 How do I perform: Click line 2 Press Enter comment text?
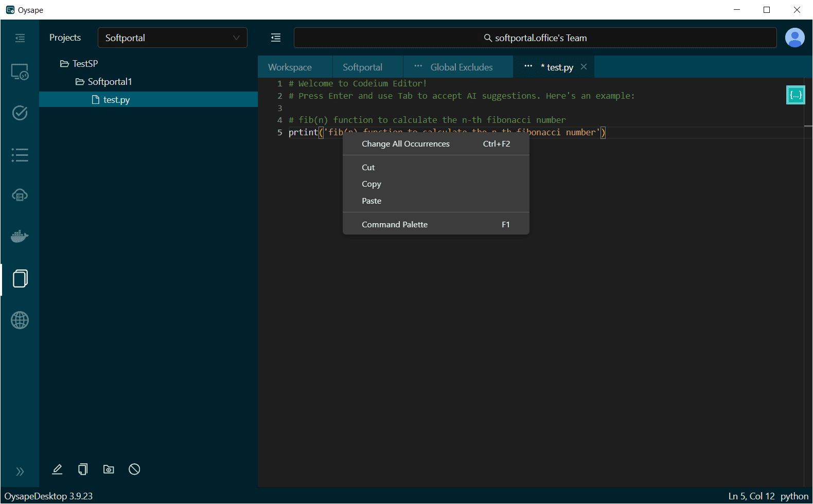click(x=462, y=96)
